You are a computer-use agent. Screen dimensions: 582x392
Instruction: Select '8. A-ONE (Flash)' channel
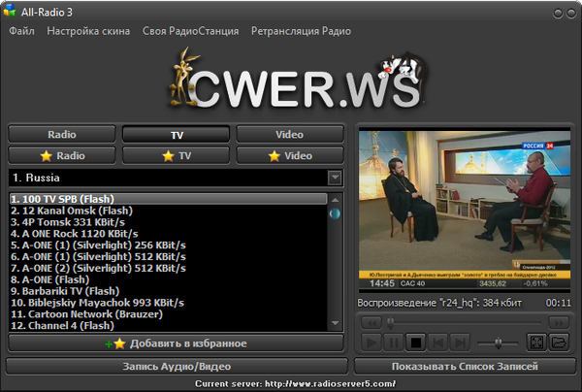(169, 279)
